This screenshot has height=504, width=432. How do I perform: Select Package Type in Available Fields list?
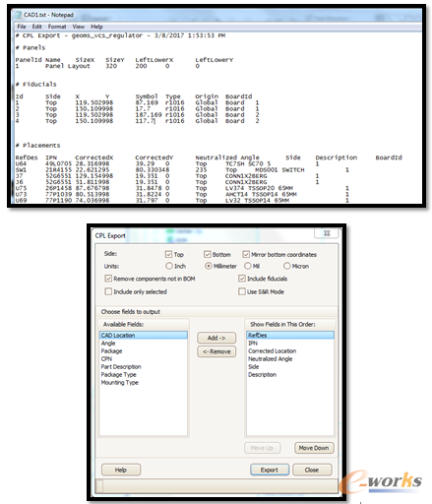[x=118, y=374]
